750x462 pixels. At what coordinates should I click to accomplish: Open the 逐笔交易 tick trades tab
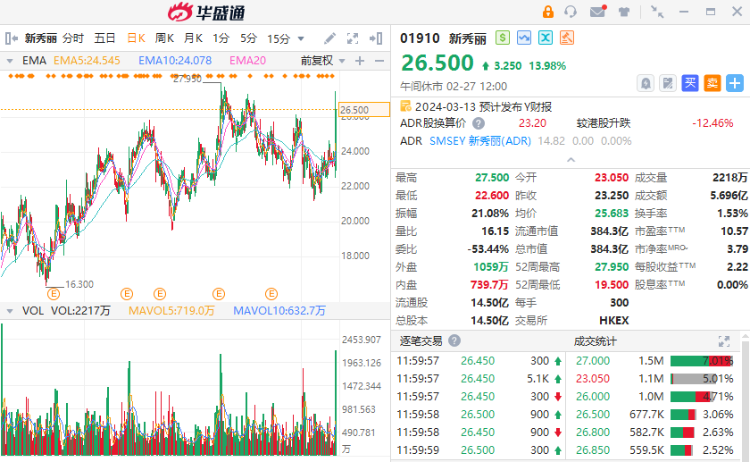[x=421, y=341]
